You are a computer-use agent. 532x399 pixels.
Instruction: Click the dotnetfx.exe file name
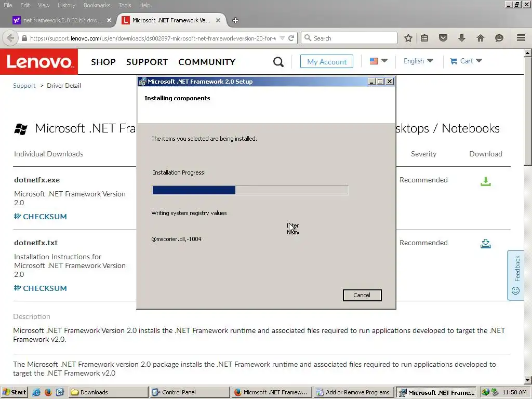click(x=37, y=180)
